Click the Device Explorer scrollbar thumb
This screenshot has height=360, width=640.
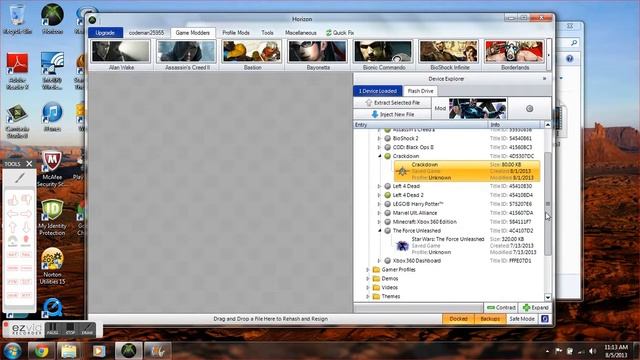tap(548, 203)
